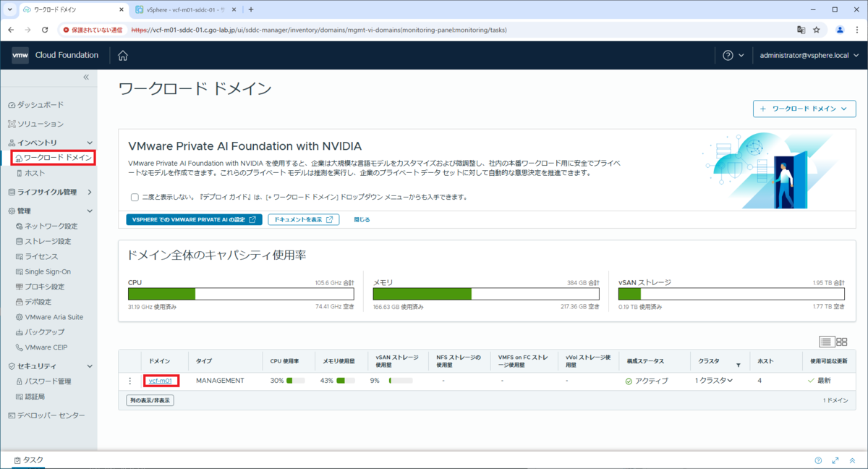Expand the task panel to full size

point(835,460)
